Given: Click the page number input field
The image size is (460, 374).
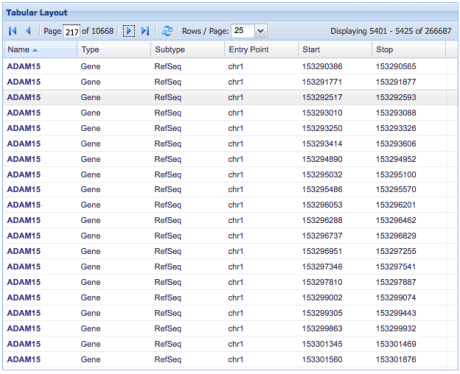Looking at the screenshot, I should pos(71,31).
